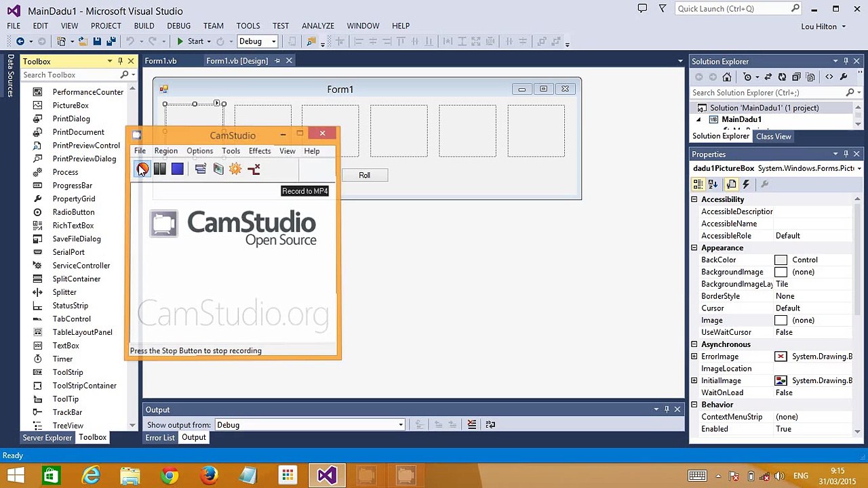Toggle Show All Files in Solution Explorer

point(811,77)
